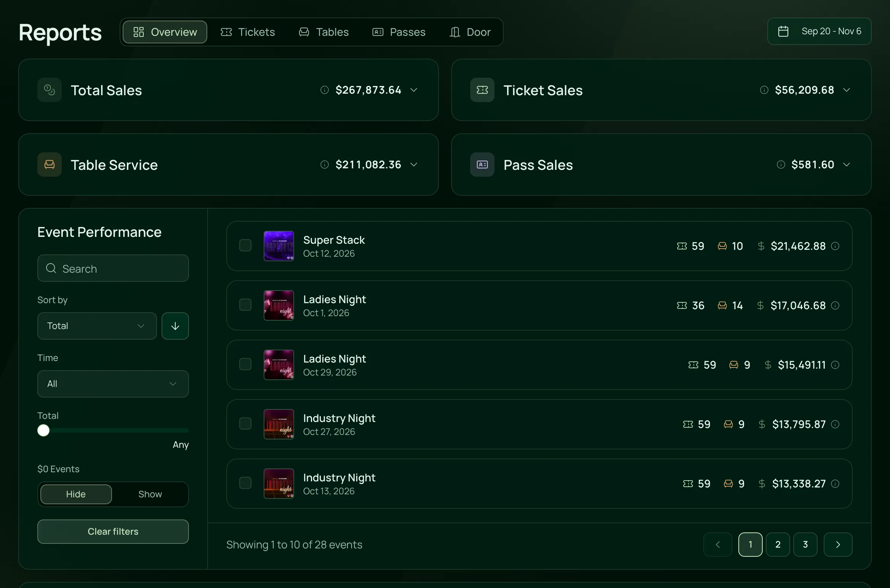The image size is (890, 588).
Task: Expand the Pass Sales card chevron
Action: point(847,165)
